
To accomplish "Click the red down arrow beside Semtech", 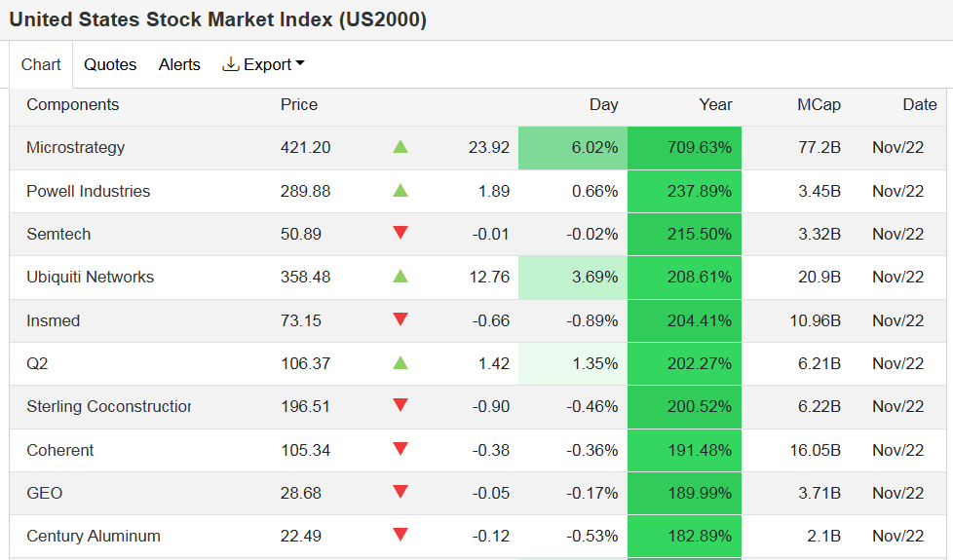I will [x=400, y=233].
